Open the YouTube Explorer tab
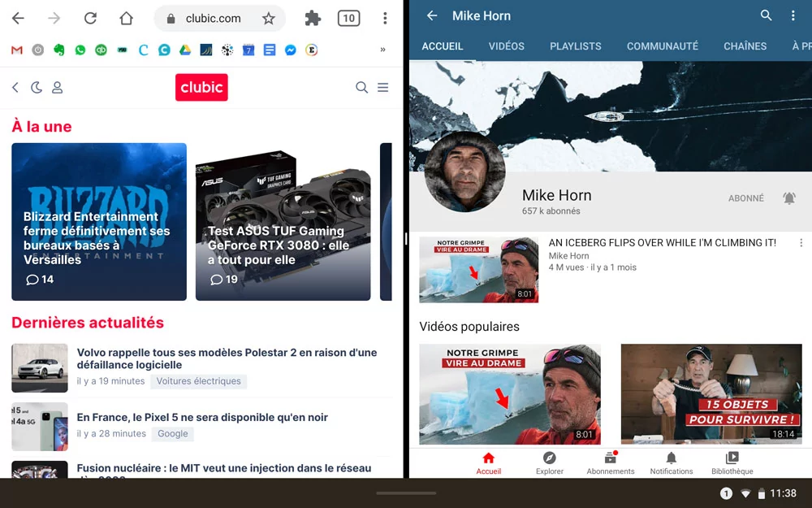The image size is (812, 508). click(550, 463)
